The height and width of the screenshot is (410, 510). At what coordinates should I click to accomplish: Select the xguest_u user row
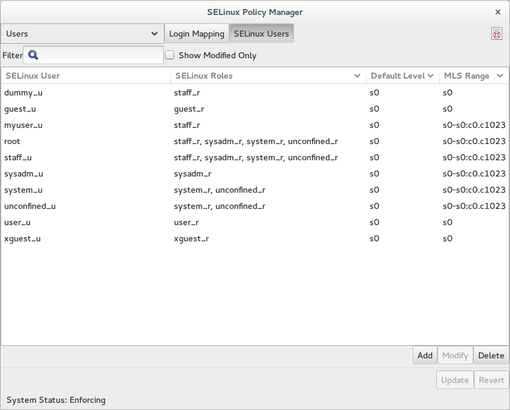[x=255, y=239]
